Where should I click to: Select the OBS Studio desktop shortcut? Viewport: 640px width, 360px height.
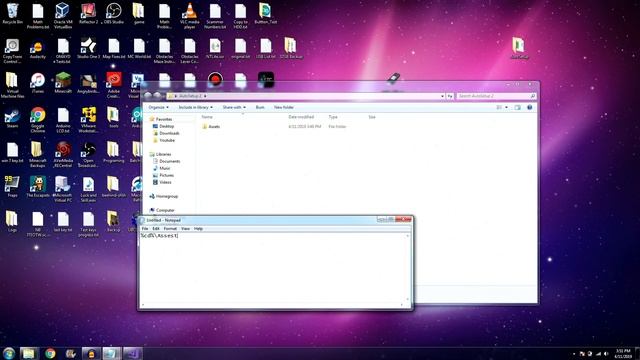(113, 13)
